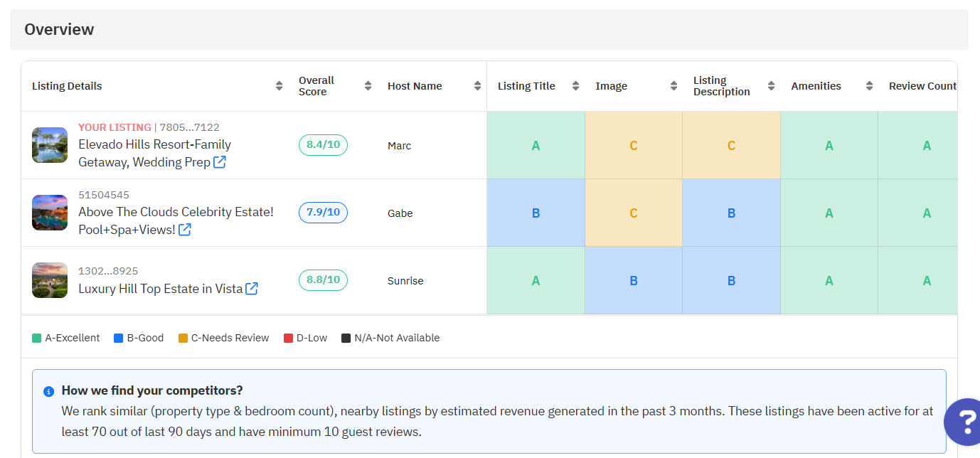Click the help question mark bubble

(964, 422)
